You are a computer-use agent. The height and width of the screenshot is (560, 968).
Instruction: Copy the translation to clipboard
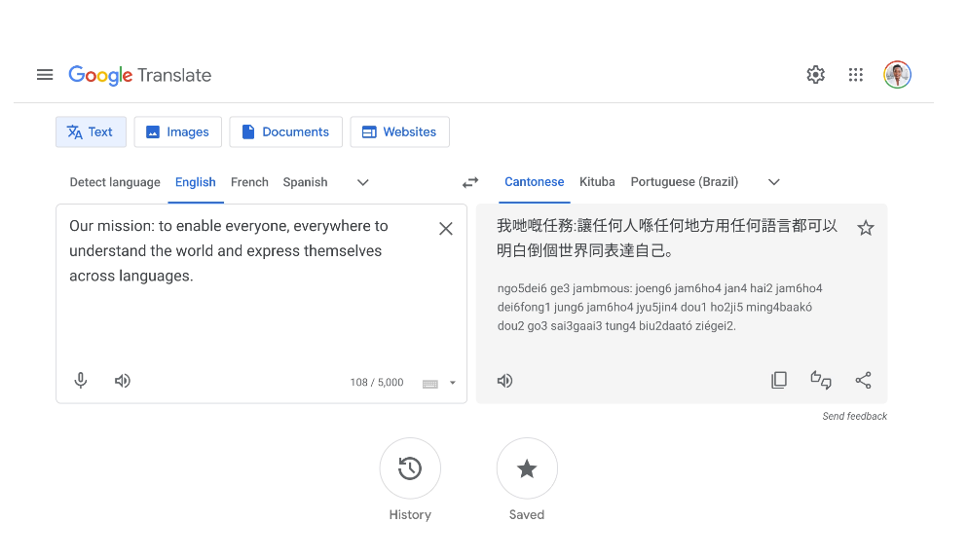779,380
